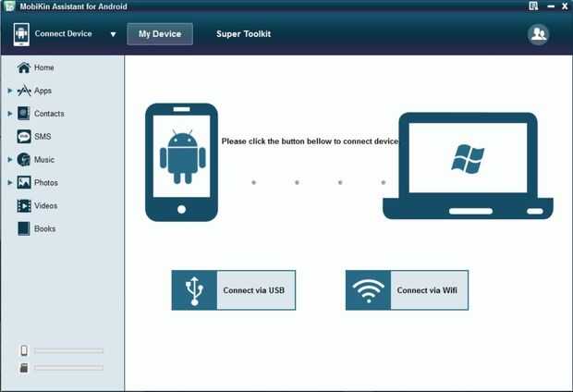Viewport: 573px width, 392px height.
Task: Click the SMS speech bubble icon
Action: pos(24,137)
